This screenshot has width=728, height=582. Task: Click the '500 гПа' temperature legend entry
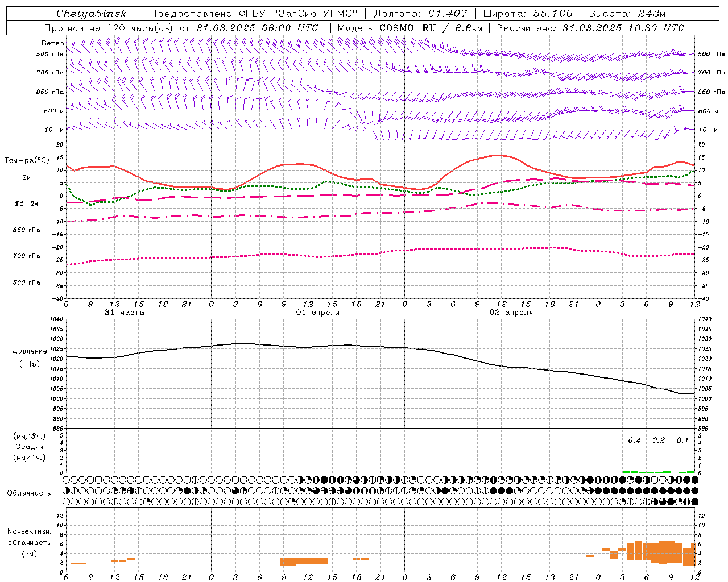[x=27, y=282]
